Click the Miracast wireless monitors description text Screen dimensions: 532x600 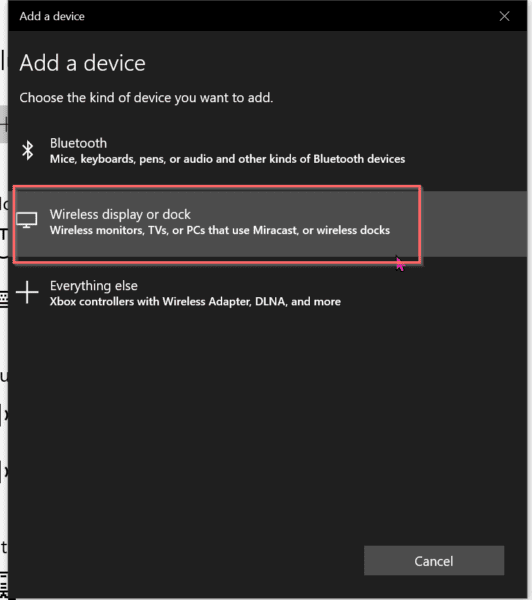tap(220, 230)
